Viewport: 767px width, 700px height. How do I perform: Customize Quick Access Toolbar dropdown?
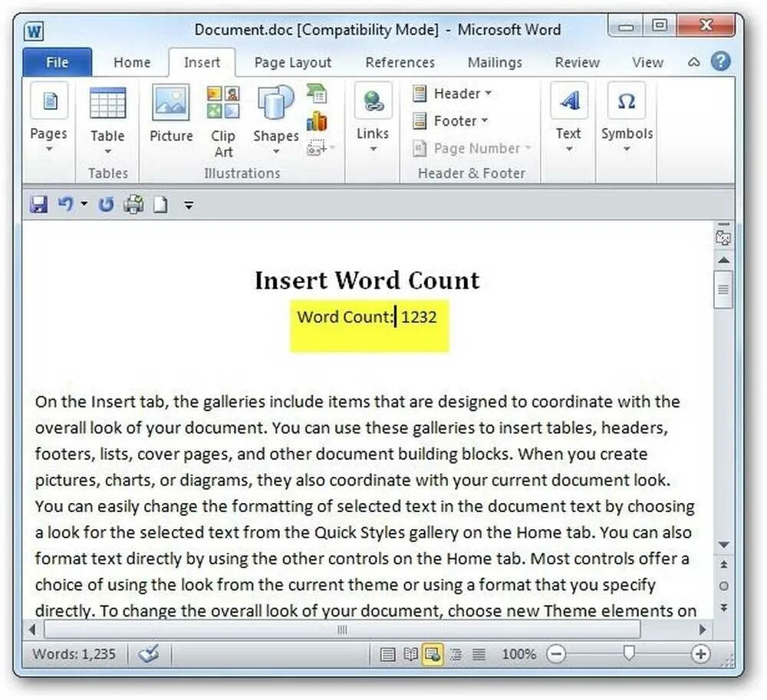coord(189,205)
